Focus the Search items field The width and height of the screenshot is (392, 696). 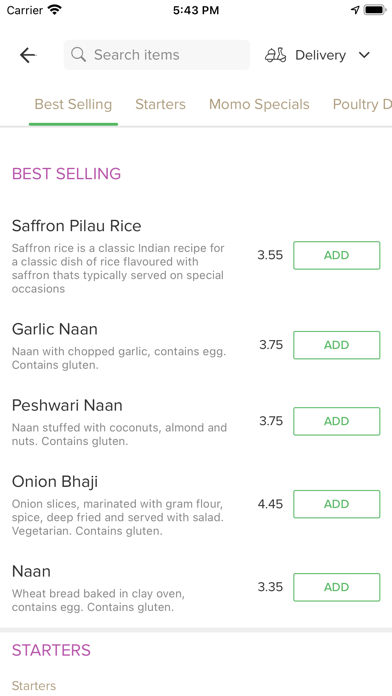157,55
